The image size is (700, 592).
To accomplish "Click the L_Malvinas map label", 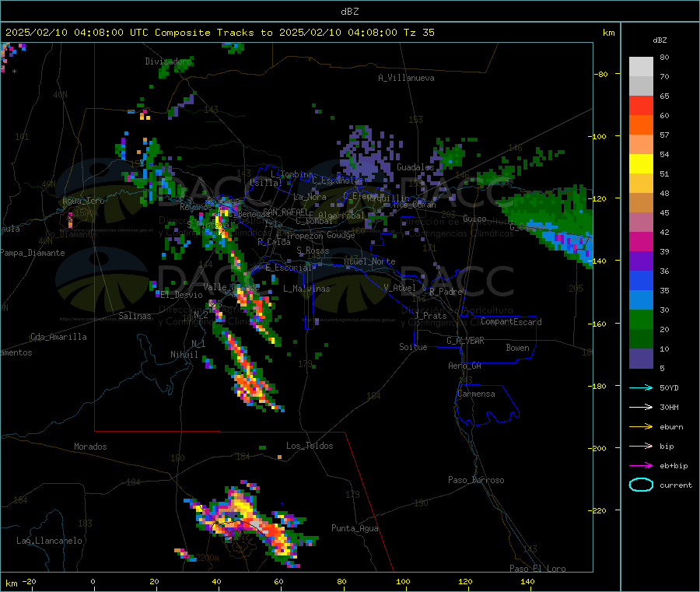I will tap(306, 289).
